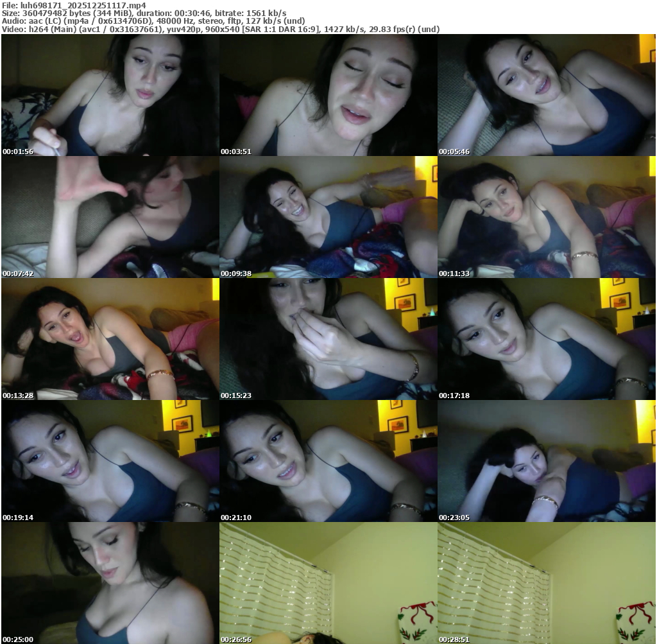Viewport: 657px width, 644px height.
Task: Click the 00:01:56 timestamp label
Action: [x=18, y=152]
